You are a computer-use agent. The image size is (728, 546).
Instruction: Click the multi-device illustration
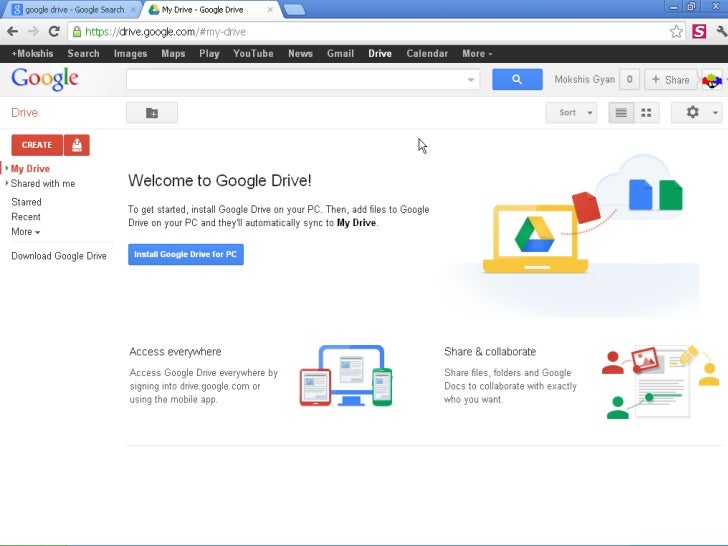point(346,376)
